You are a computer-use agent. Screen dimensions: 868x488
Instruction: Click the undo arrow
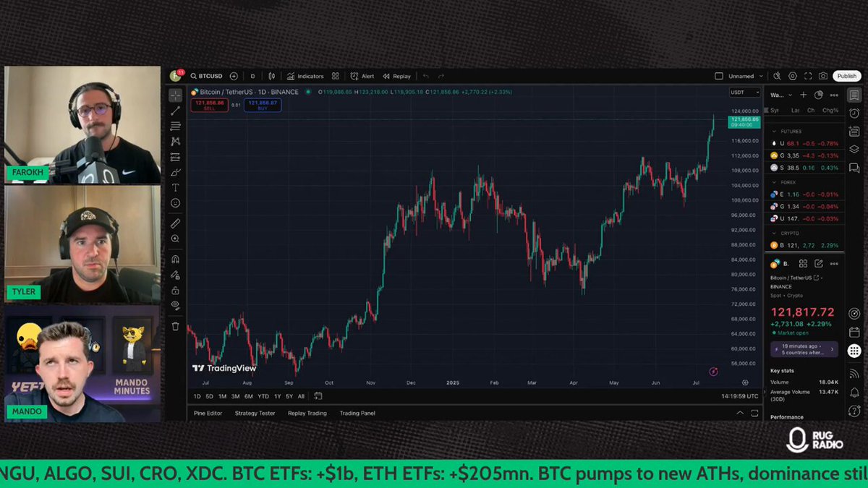tap(426, 76)
